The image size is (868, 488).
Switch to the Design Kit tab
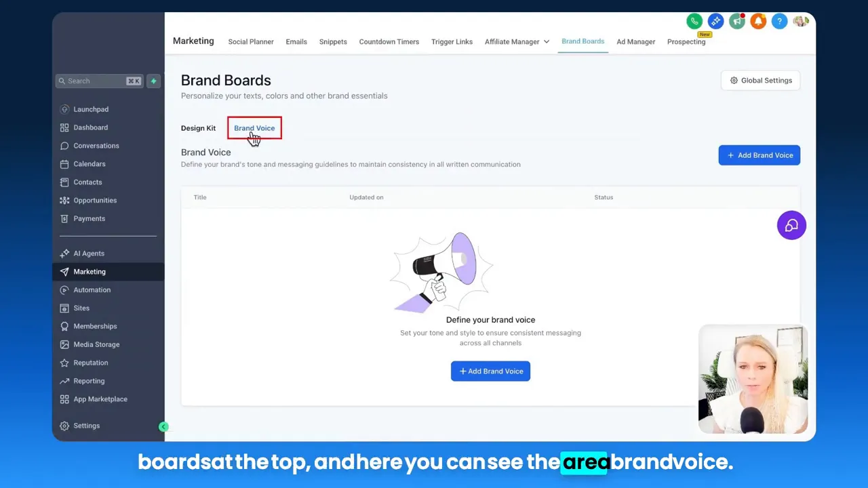point(198,128)
